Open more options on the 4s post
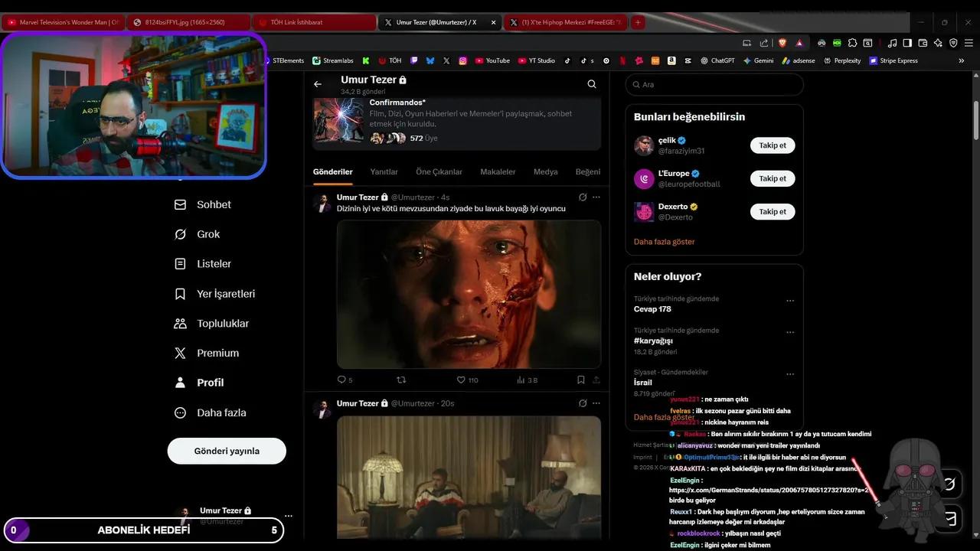980x551 pixels. click(596, 197)
